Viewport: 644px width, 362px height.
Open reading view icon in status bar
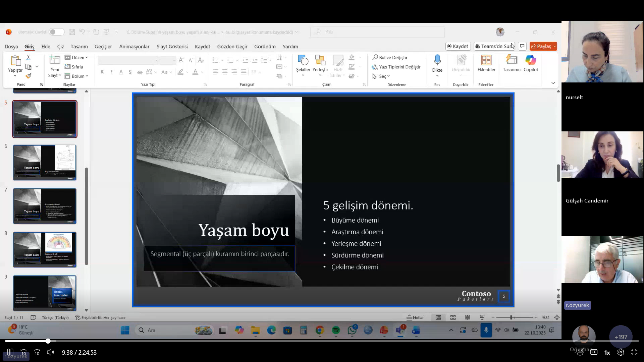[x=467, y=317]
